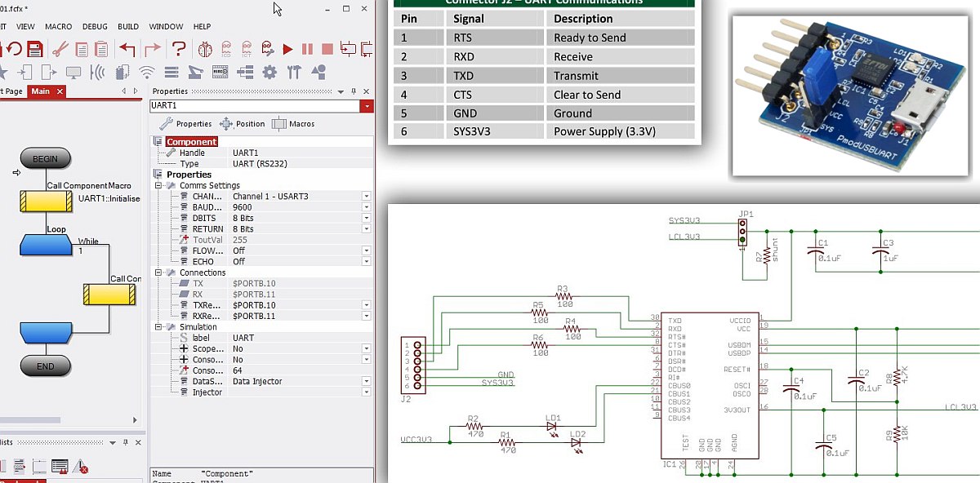980x483 pixels.
Task: Switch to Position view
Action: point(242,124)
